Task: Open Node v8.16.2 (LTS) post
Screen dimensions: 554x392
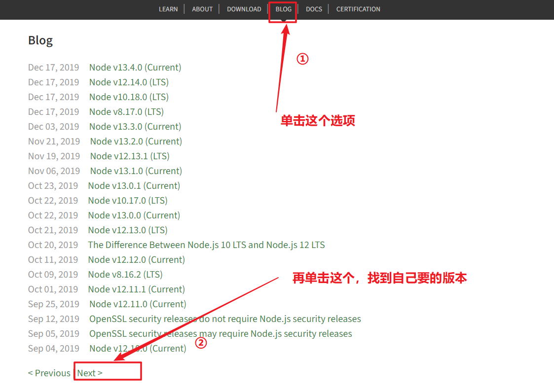Action: (x=125, y=275)
